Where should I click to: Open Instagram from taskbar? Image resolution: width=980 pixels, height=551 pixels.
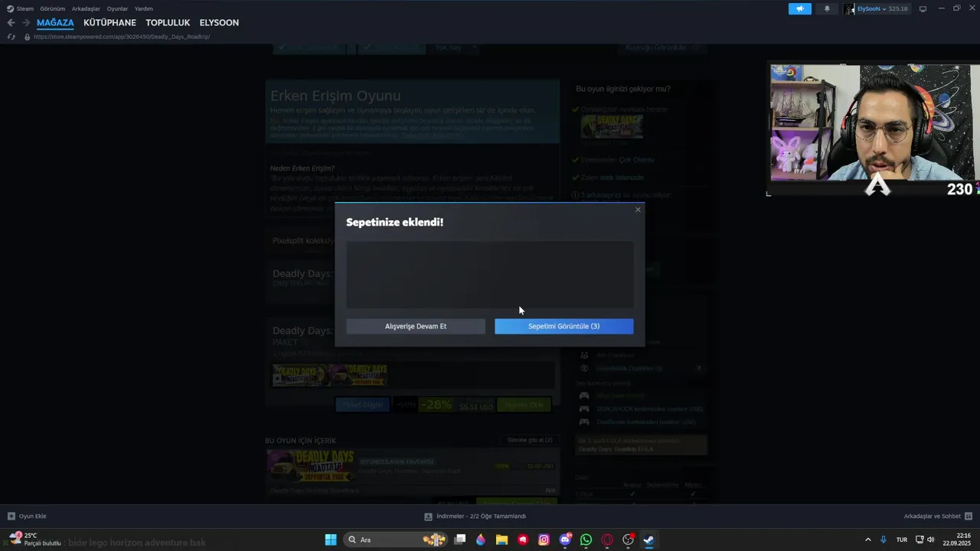click(544, 540)
